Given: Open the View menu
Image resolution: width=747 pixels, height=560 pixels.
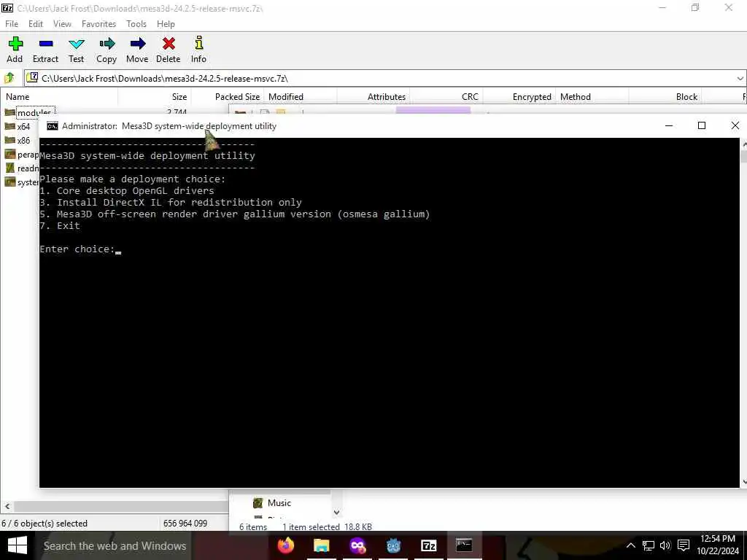Looking at the screenshot, I should coord(62,24).
